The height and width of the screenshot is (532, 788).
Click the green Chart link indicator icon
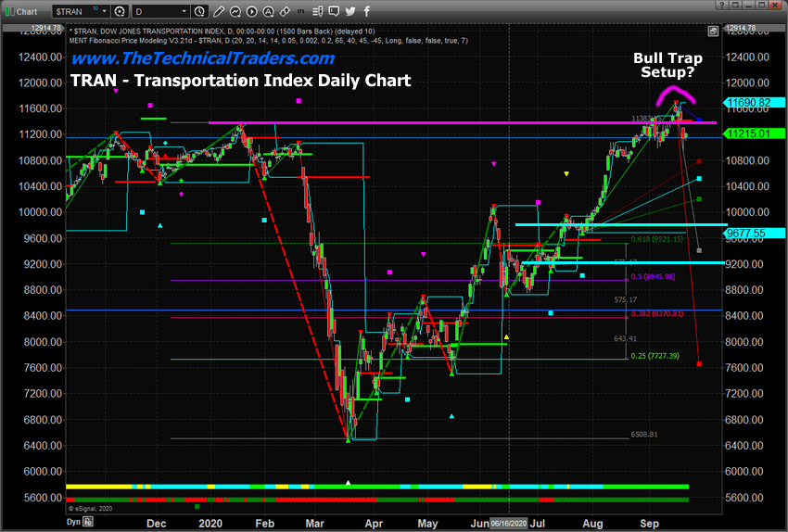coord(9,11)
